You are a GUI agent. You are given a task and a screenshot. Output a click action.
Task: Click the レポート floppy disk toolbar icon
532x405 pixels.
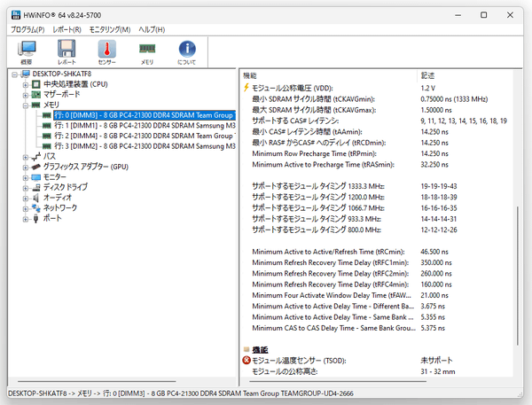coord(66,51)
